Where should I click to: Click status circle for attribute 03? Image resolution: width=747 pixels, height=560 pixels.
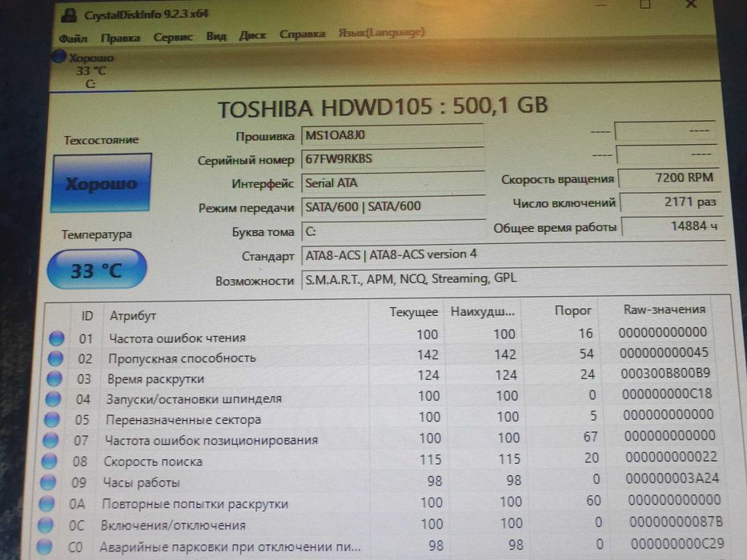[54, 378]
